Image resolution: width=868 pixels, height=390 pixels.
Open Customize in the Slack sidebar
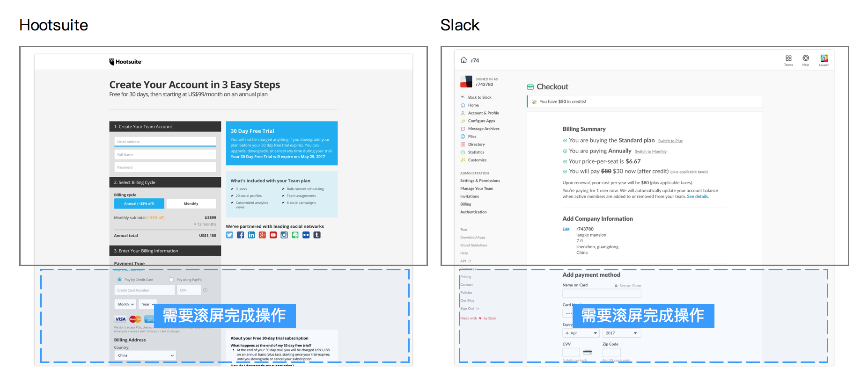click(477, 160)
